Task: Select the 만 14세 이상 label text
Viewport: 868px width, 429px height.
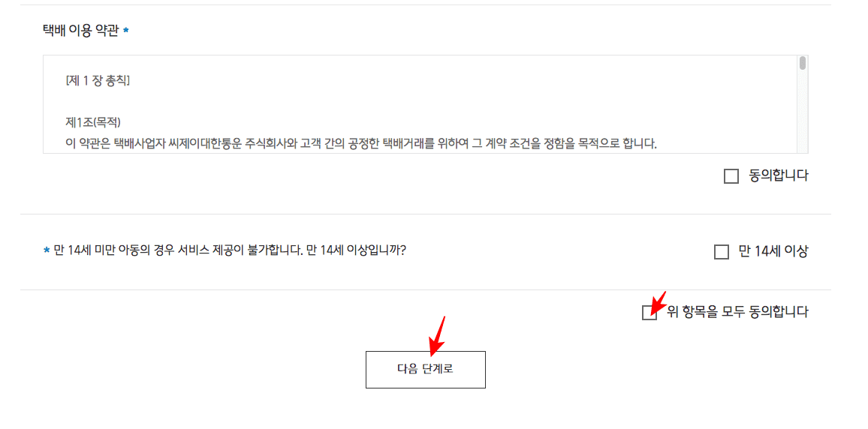Action: click(773, 251)
